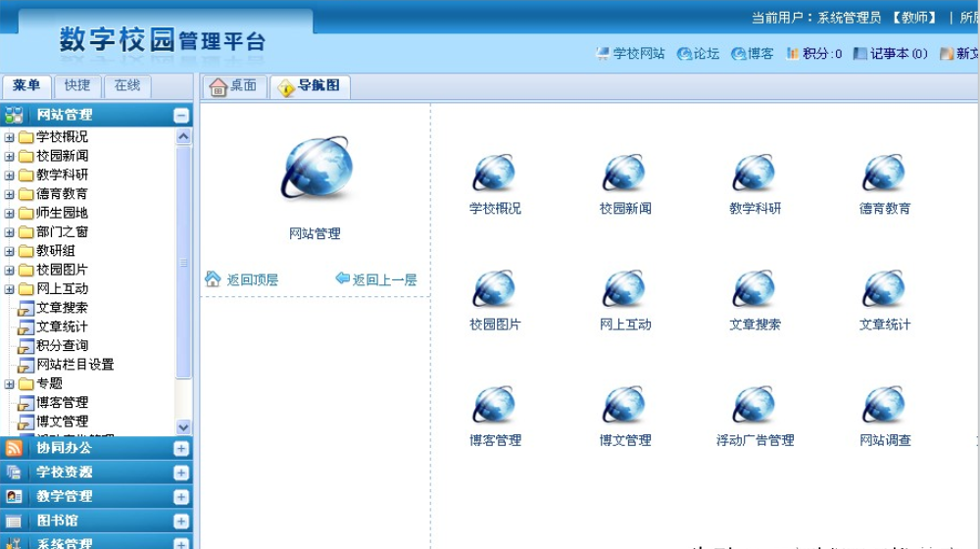This screenshot has height=549, width=980.
Task: Click the 网站管理 section icon in sidebar
Action: (14, 115)
